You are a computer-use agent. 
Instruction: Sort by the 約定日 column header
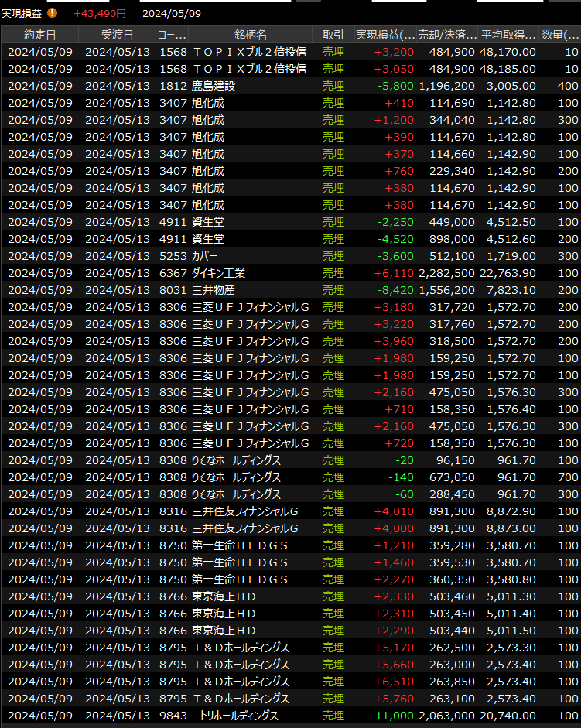(39, 35)
